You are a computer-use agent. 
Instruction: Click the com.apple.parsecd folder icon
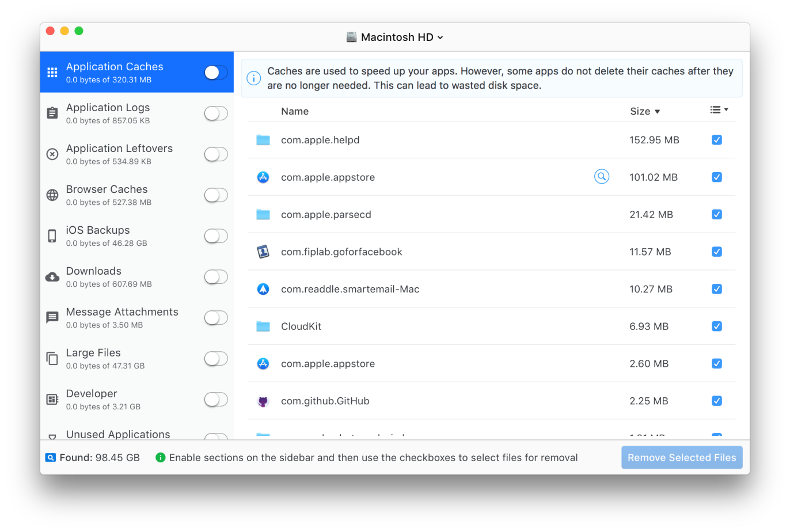click(x=263, y=215)
